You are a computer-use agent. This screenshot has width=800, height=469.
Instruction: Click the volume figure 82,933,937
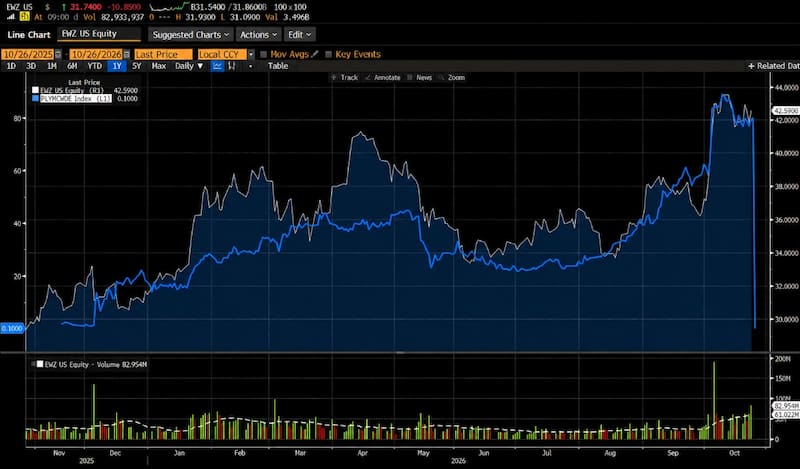pos(120,17)
